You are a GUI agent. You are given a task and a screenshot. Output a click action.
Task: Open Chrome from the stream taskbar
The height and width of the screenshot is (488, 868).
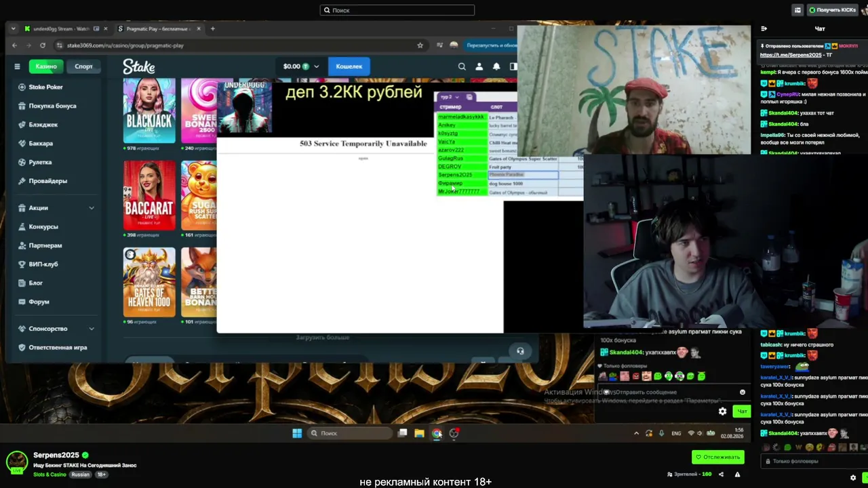click(437, 433)
